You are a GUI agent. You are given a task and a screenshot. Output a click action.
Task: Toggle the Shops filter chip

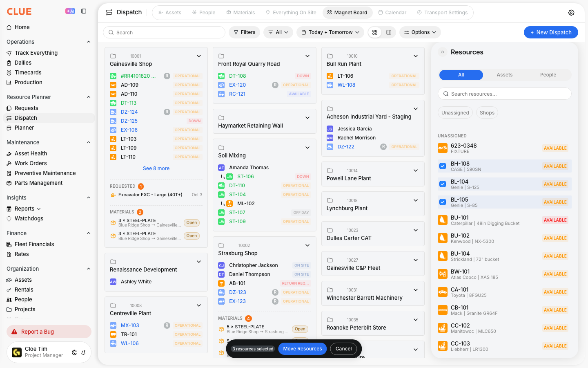[487, 113]
